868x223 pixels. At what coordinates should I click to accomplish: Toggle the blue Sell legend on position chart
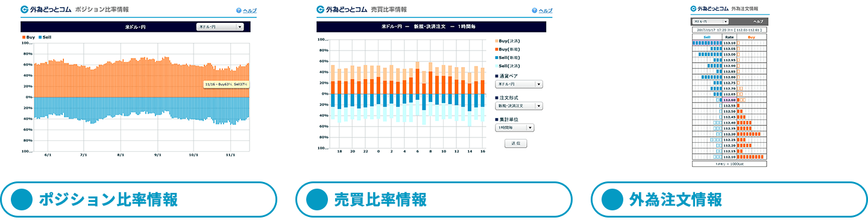pyautogui.click(x=45, y=37)
